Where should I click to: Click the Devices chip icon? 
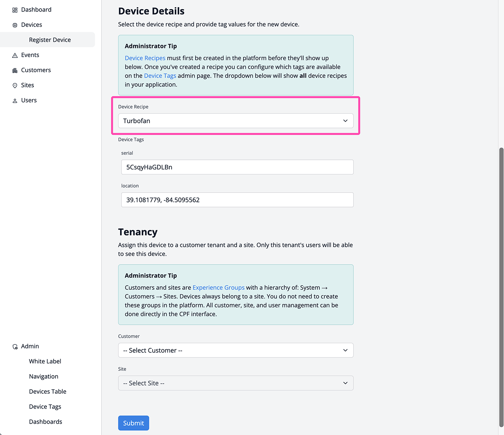tap(15, 25)
